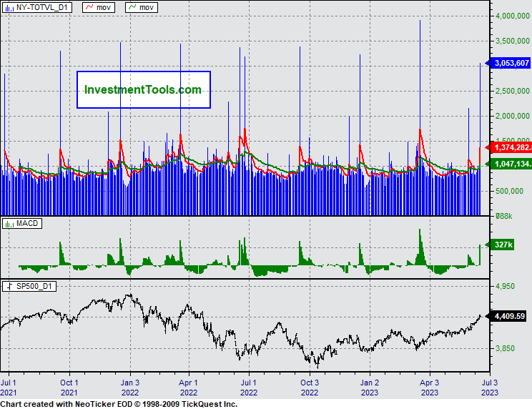Select the SP500_D1 series label
532x409 pixels.
pyautogui.click(x=39, y=286)
